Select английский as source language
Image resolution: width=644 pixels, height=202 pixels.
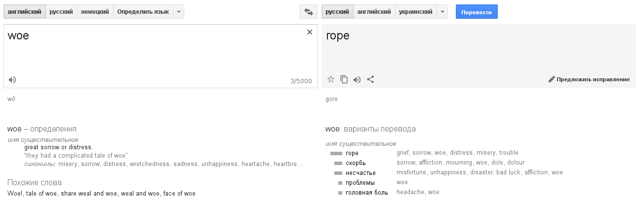pos(24,12)
